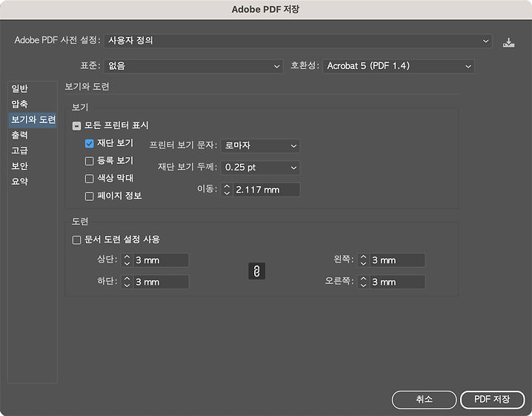Viewport: 532px width, 416px height.
Task: Toggle the 모든 프린터 표시 checkbox
Action: (x=76, y=126)
